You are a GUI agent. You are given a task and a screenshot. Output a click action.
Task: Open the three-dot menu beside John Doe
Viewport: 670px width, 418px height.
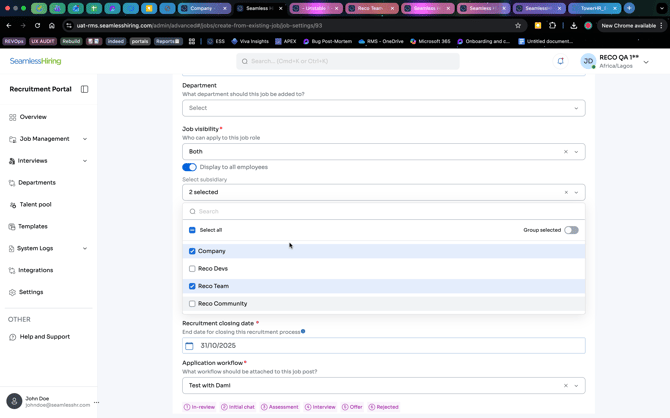click(96, 402)
